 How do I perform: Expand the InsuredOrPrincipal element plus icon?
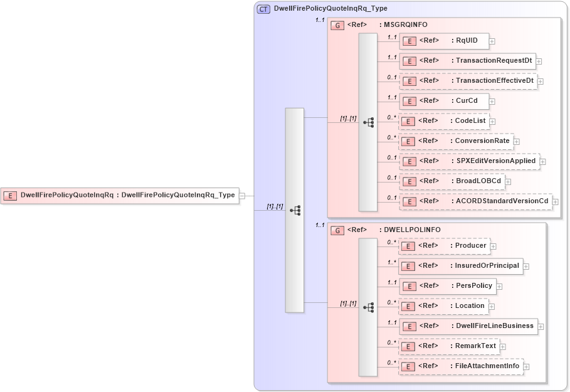point(527,266)
